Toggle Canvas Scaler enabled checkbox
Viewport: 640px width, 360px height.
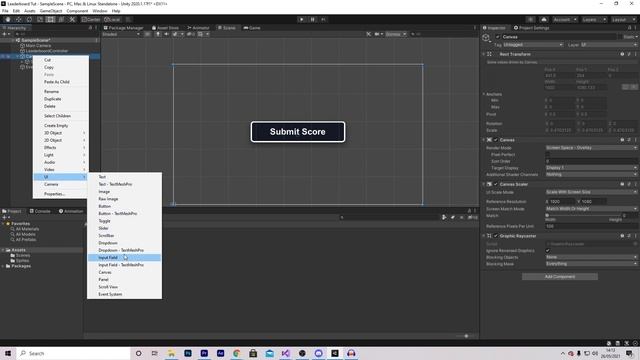496,184
